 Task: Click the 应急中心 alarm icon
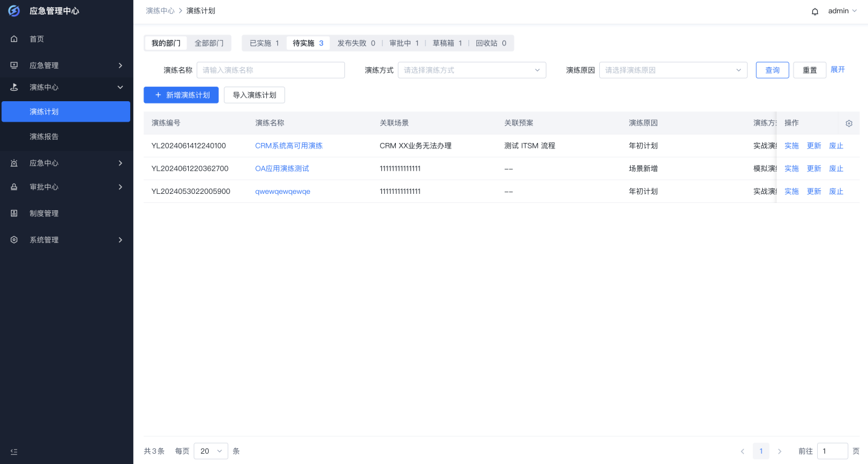coord(14,162)
